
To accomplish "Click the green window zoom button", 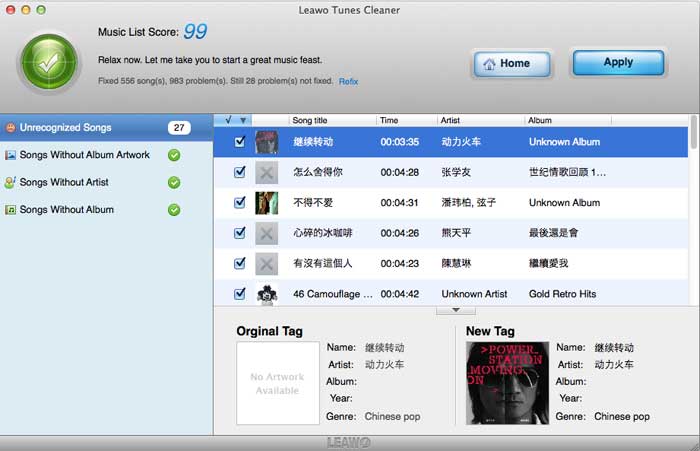I will click(41, 10).
